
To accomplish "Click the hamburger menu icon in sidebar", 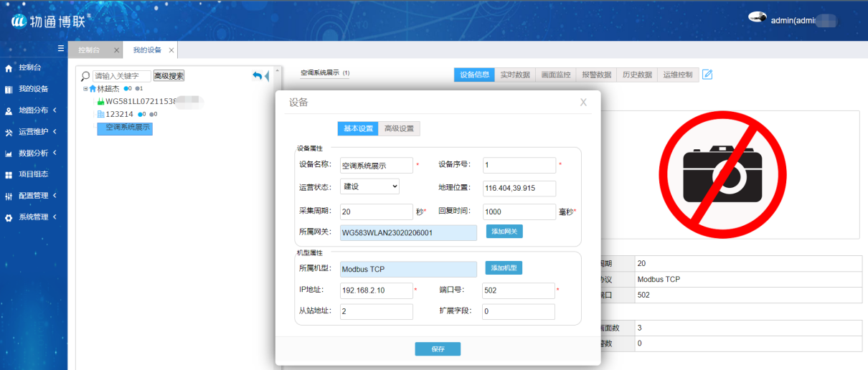I will [x=61, y=49].
